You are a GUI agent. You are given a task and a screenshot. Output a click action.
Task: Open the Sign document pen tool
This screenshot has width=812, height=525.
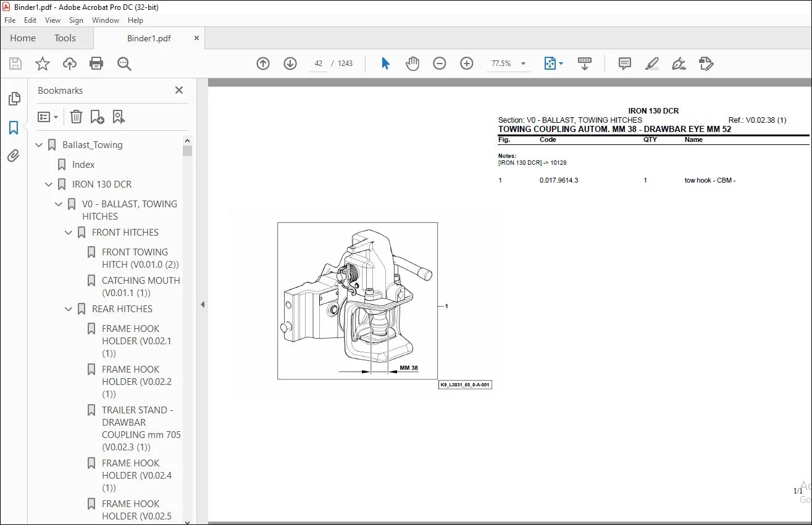pos(679,64)
